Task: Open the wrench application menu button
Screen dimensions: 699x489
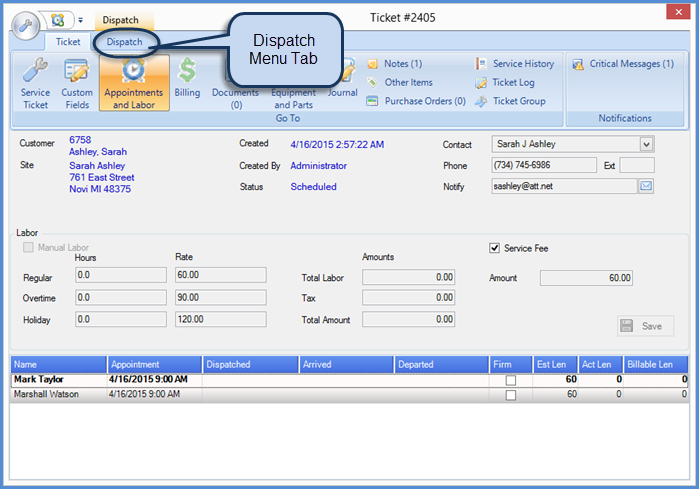Action: 25,25
